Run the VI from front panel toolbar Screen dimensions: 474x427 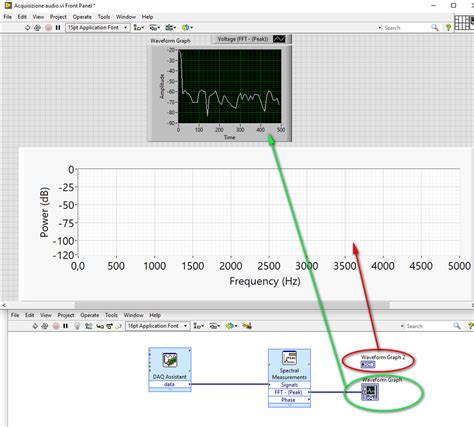click(x=27, y=28)
